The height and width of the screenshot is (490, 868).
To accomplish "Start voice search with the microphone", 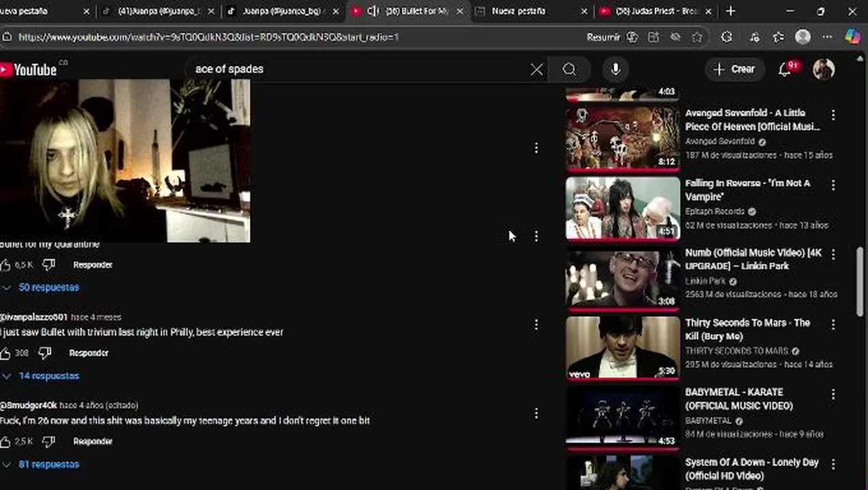I will 615,69.
